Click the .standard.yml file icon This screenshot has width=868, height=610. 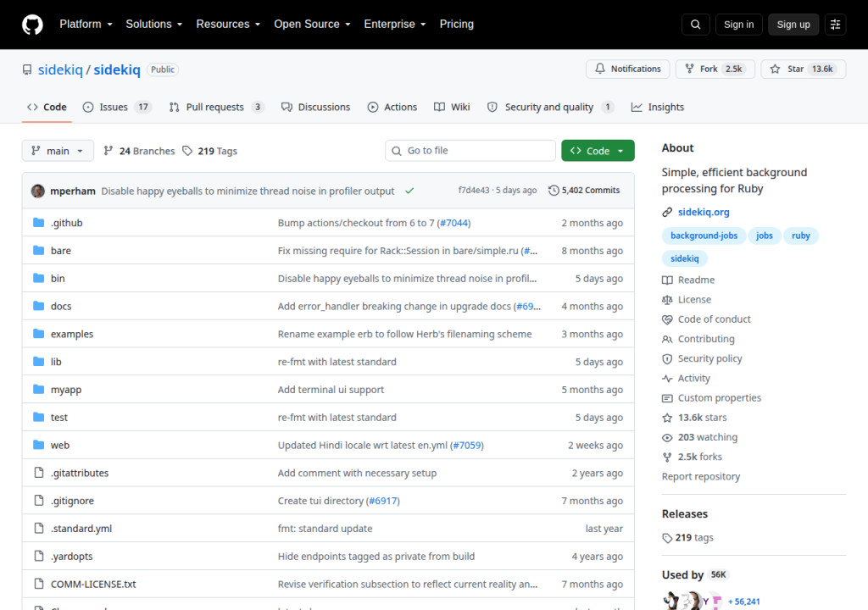point(39,528)
